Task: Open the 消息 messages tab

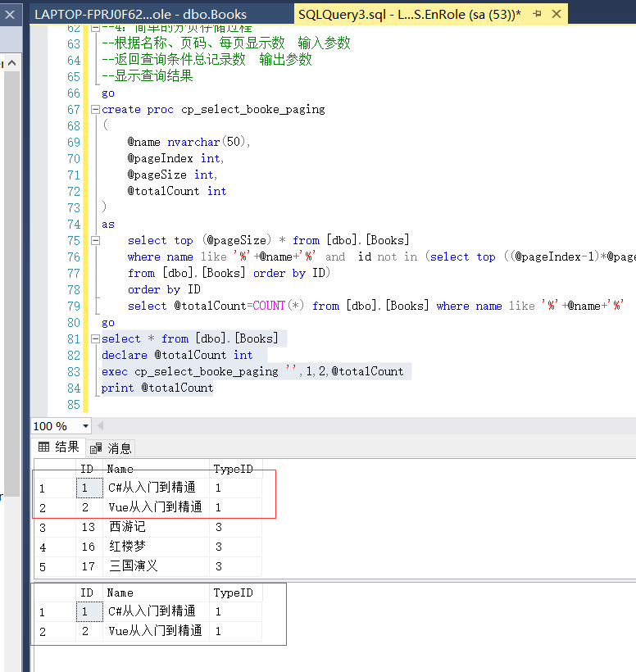Action: (111, 448)
